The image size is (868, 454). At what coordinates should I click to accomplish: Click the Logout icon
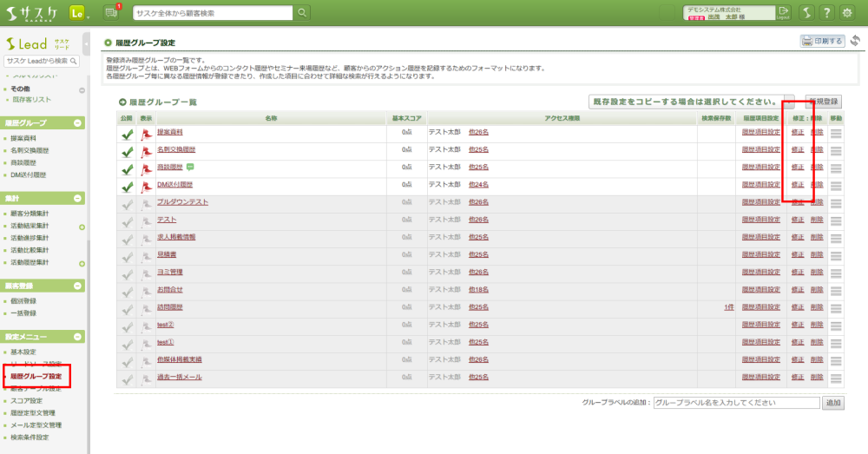coord(784,12)
